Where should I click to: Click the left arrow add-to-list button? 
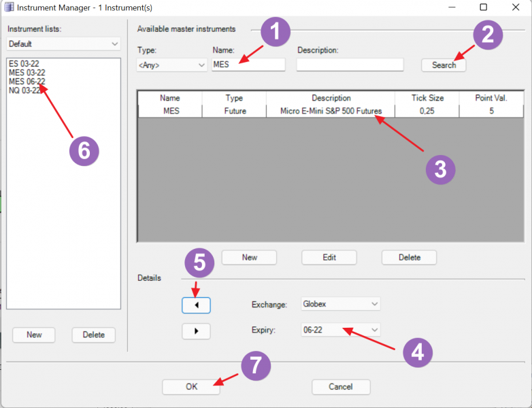(196, 305)
